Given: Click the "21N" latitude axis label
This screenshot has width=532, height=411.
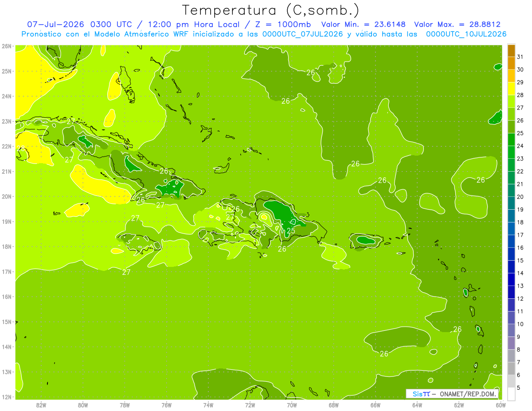Looking at the screenshot, I should pyautogui.click(x=7, y=171).
